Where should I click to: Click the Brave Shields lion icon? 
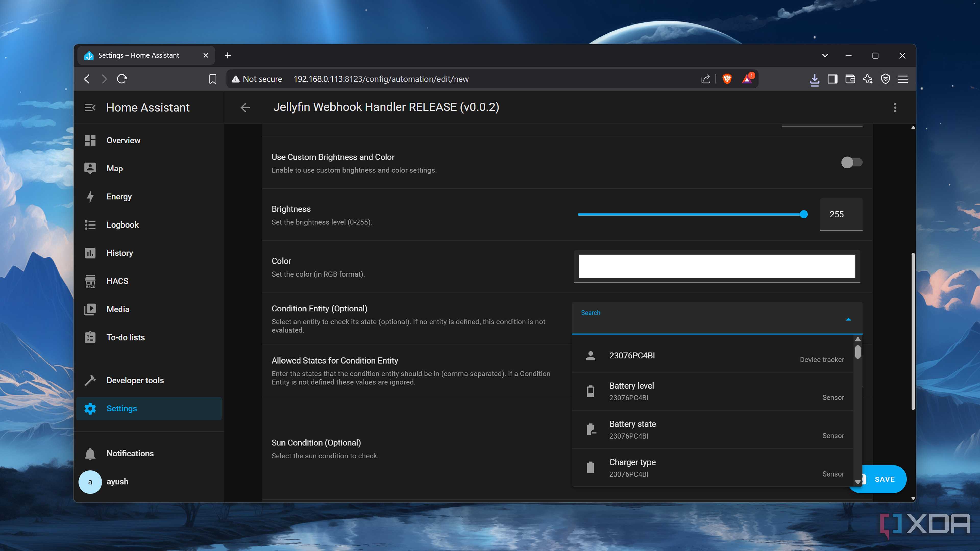click(727, 79)
